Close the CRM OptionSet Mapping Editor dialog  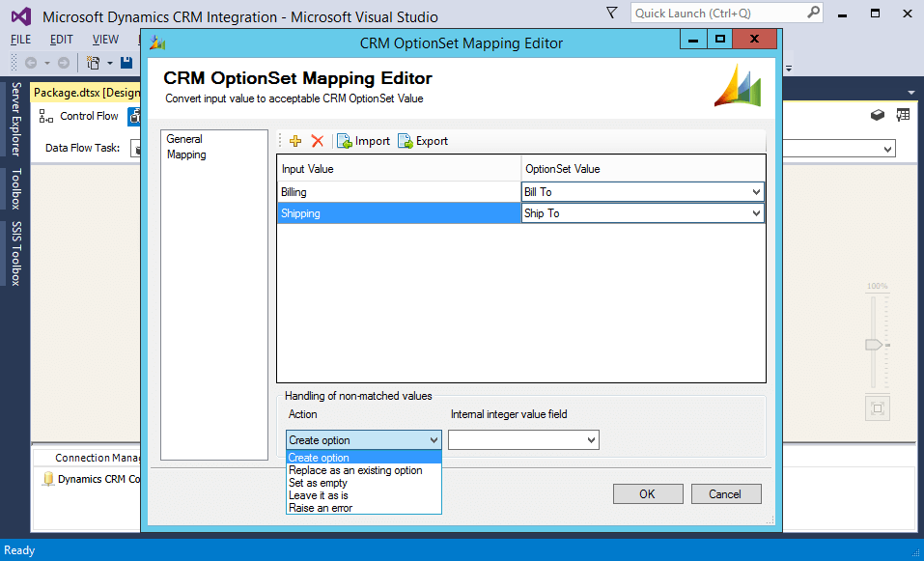pyautogui.click(x=754, y=40)
